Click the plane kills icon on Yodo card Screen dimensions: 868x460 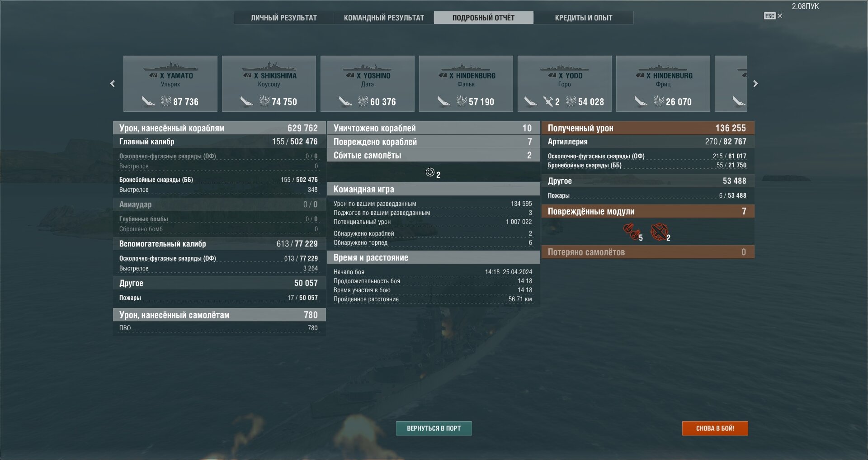pyautogui.click(x=548, y=101)
